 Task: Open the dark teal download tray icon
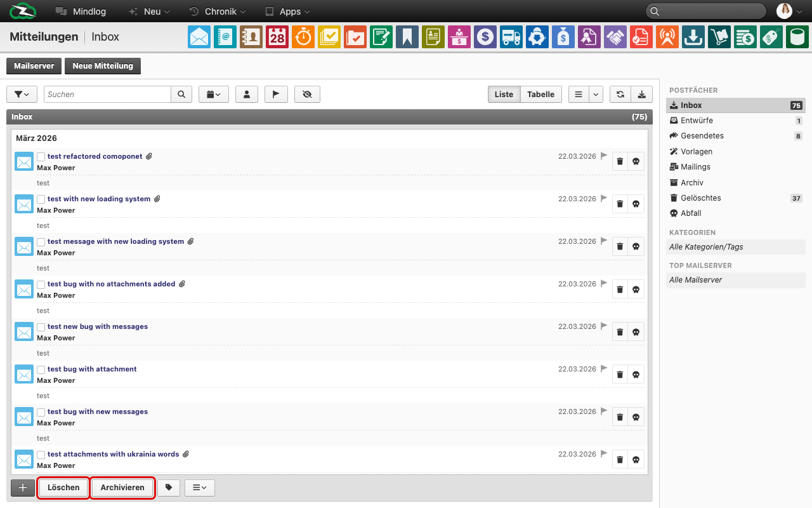693,37
